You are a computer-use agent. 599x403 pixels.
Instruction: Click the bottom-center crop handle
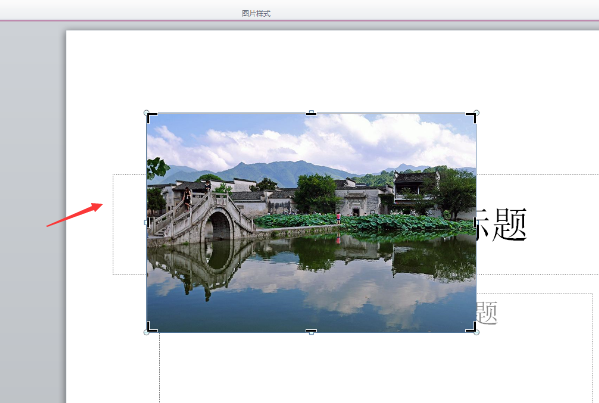(x=311, y=331)
